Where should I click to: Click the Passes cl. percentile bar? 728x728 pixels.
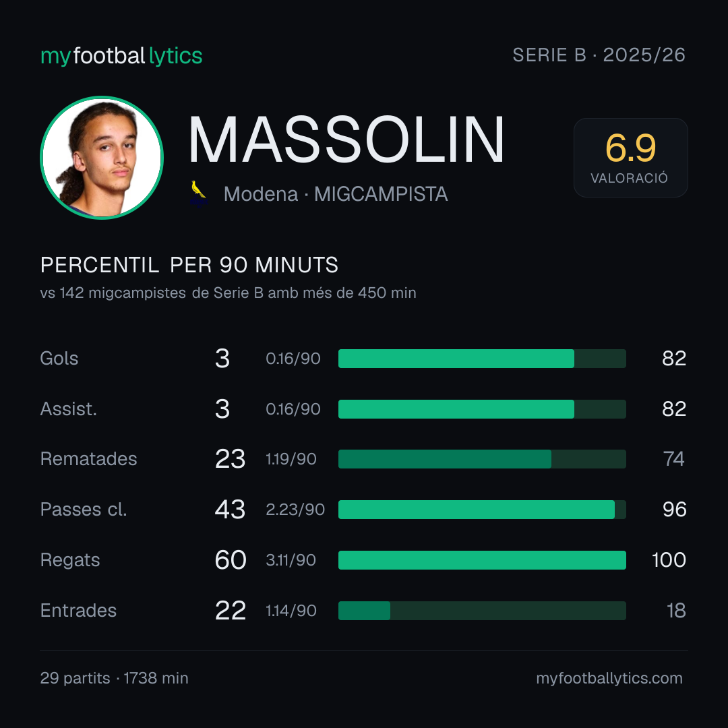click(x=482, y=510)
